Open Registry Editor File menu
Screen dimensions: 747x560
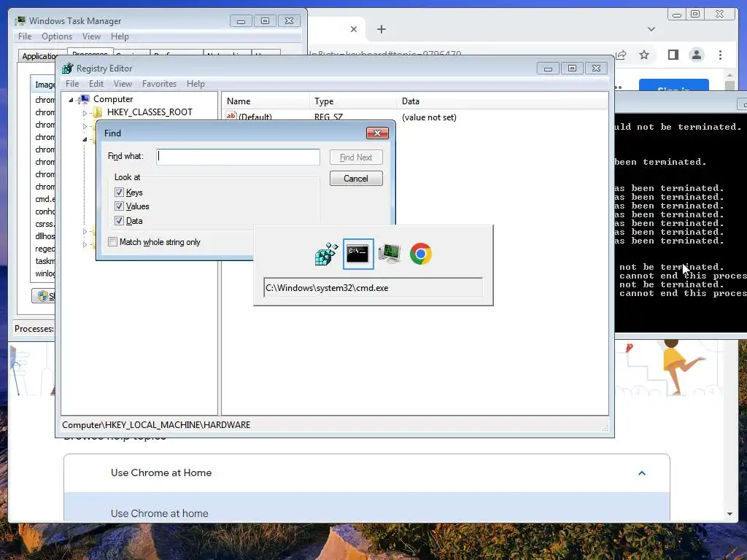[x=72, y=84]
